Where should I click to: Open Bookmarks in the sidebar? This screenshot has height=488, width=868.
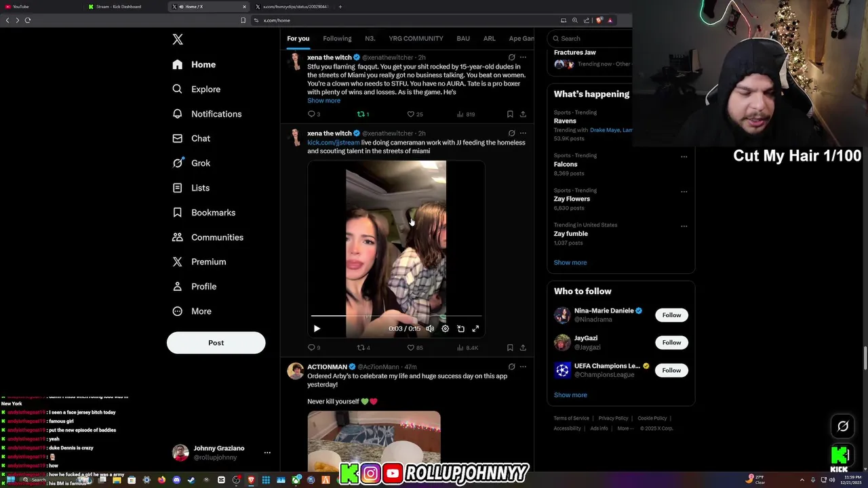[x=203, y=212]
